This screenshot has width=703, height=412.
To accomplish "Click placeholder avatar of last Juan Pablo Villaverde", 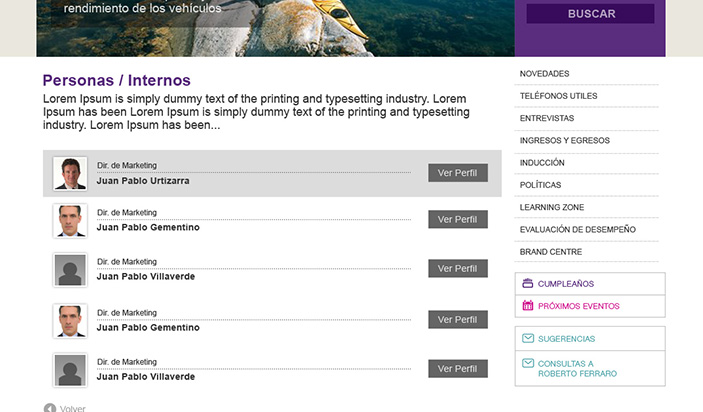I will 70,370.
